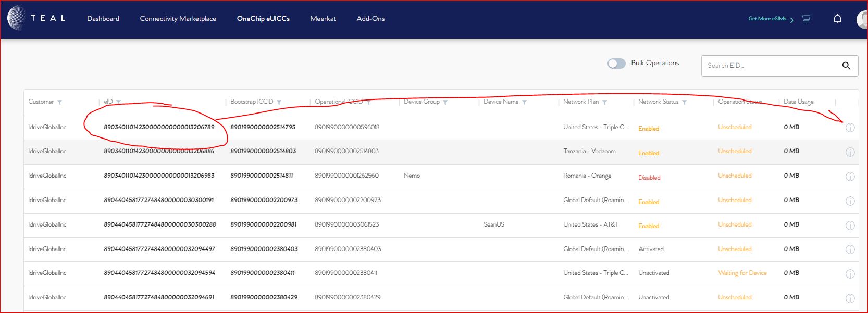
Task: Click Bootstrap ICCID 8901990000002200981
Action: tap(263, 224)
